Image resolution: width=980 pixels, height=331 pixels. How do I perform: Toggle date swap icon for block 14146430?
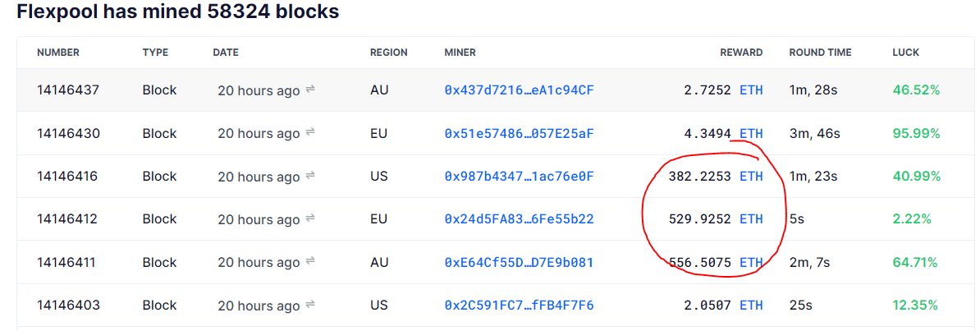pyautogui.click(x=310, y=133)
